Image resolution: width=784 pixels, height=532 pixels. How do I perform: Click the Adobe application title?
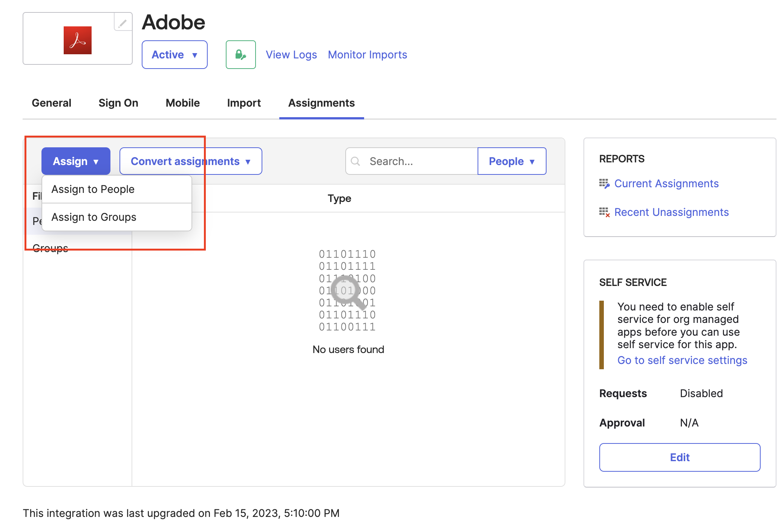coord(174,22)
